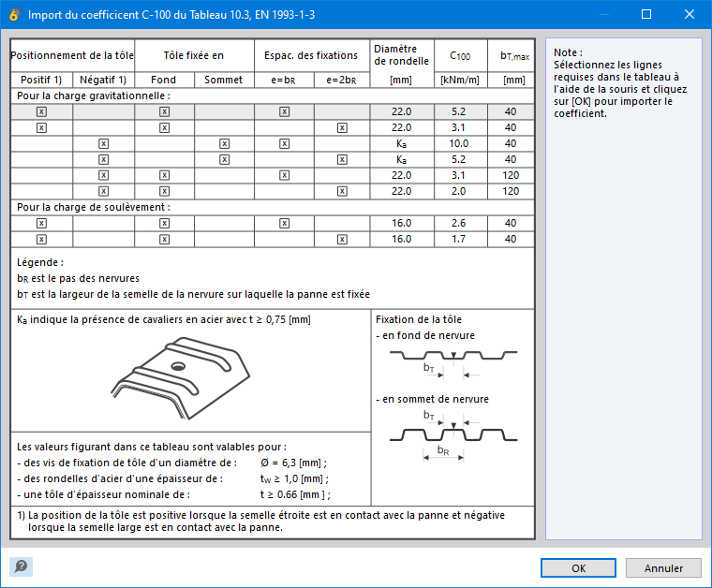Viewport: 712px width, 588px height.
Task: Select the row with C100 value 2.0
Action: coord(272,191)
